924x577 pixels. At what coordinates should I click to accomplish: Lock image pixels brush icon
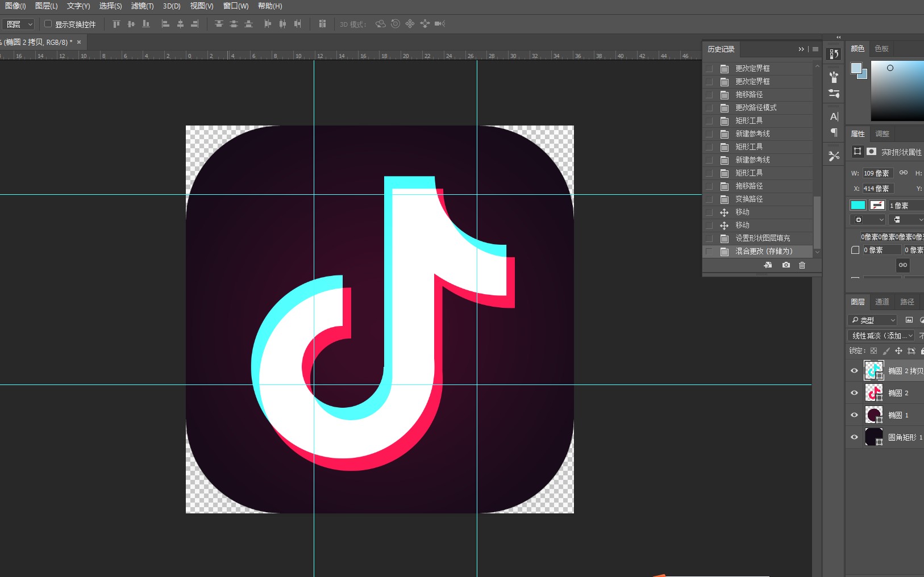click(886, 351)
